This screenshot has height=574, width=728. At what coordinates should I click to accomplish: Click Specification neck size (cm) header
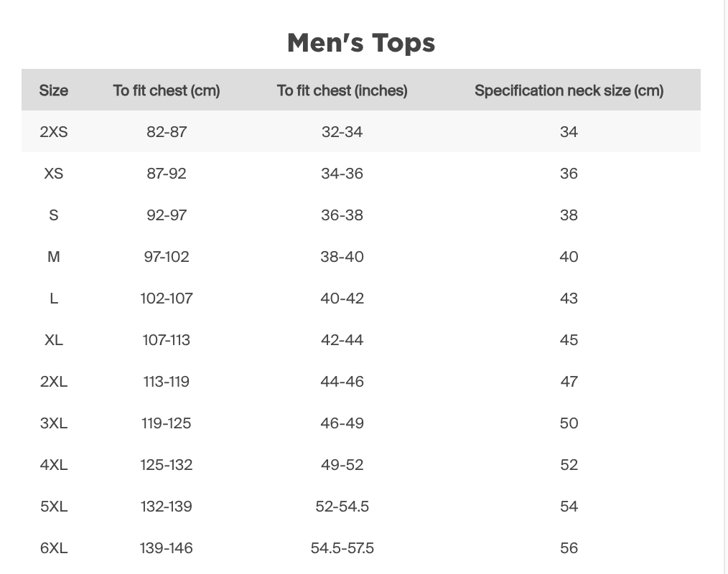pyautogui.click(x=569, y=90)
